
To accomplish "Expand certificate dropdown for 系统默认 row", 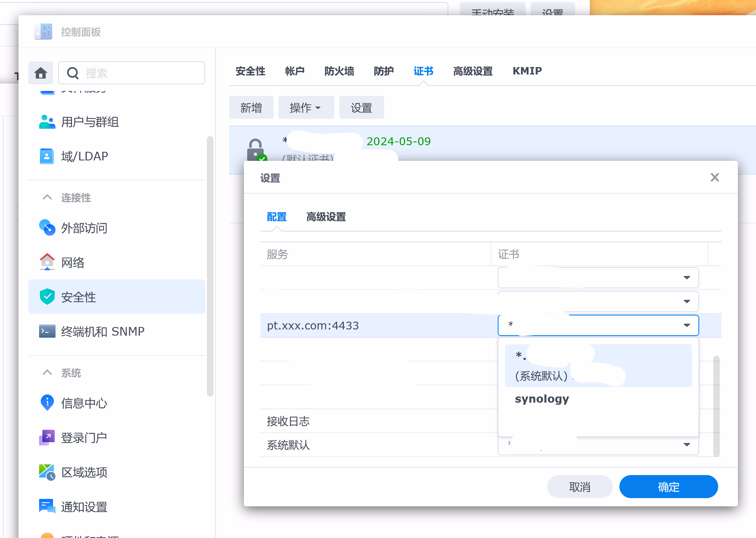I will point(686,445).
